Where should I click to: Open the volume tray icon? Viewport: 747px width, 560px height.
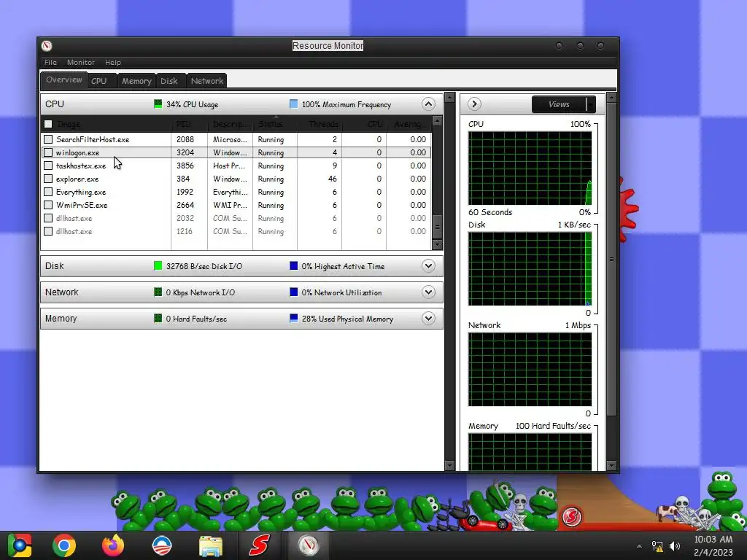(x=675, y=546)
